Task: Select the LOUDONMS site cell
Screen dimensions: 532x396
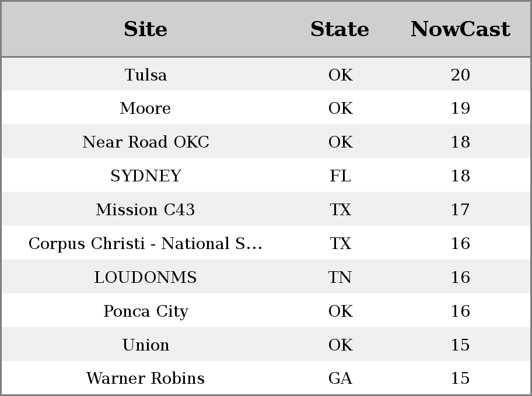Action: point(146,277)
